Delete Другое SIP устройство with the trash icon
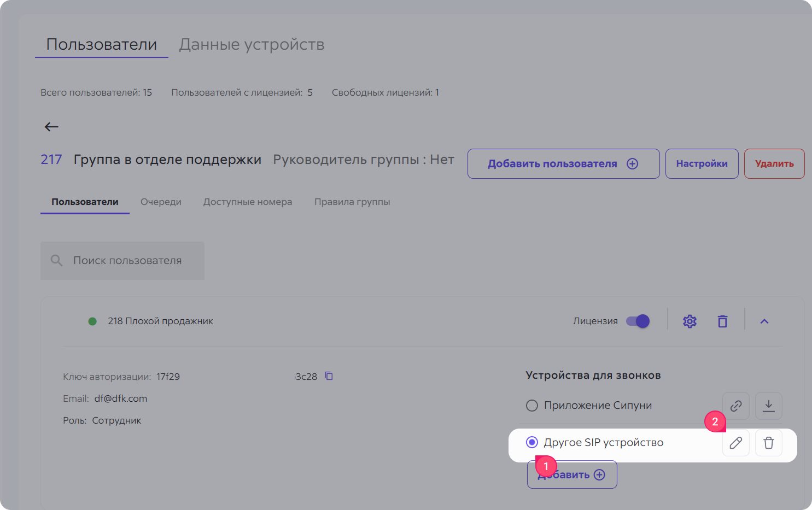 tap(769, 443)
